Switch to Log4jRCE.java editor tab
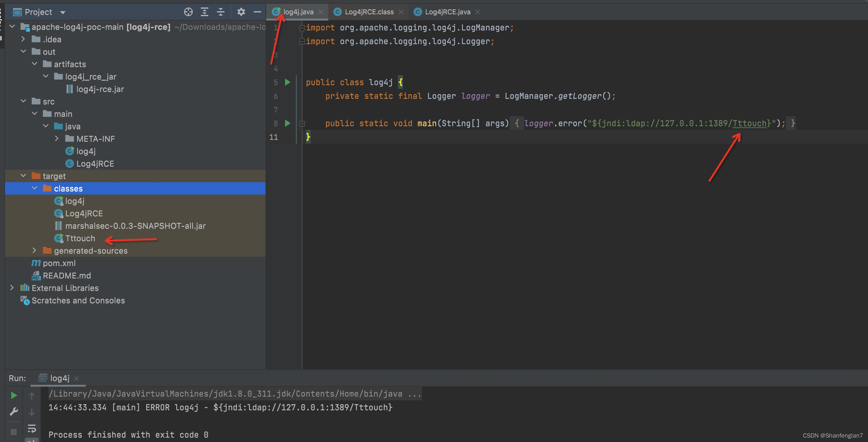 pos(447,12)
